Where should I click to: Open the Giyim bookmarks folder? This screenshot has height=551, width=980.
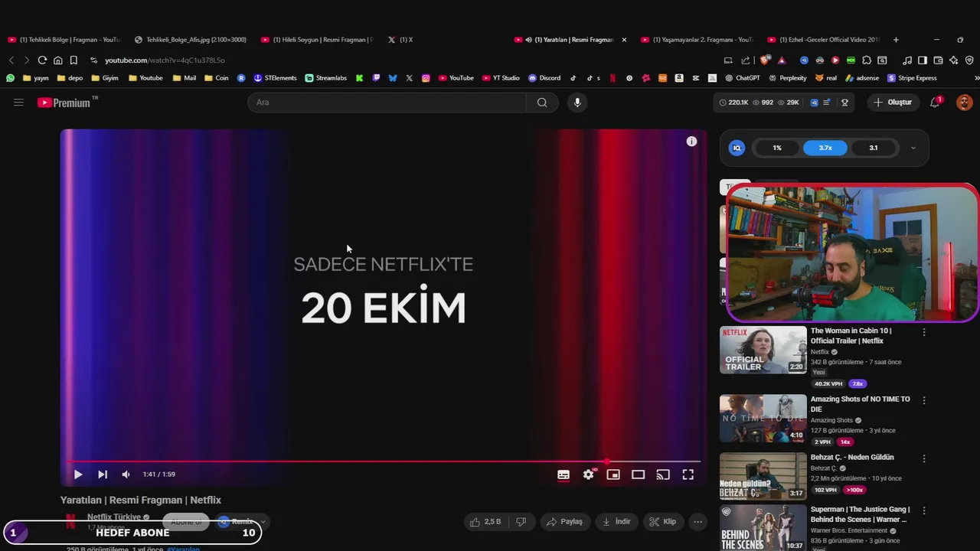tap(104, 78)
